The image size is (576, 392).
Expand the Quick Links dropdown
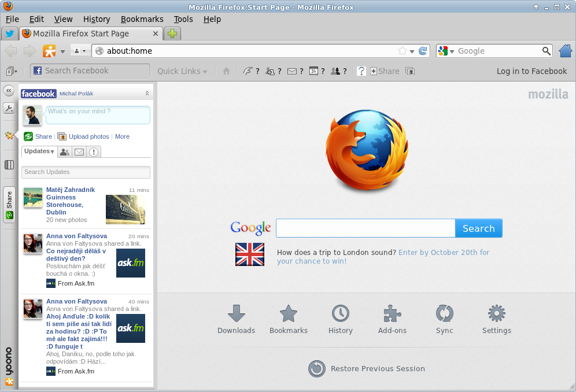coord(182,71)
